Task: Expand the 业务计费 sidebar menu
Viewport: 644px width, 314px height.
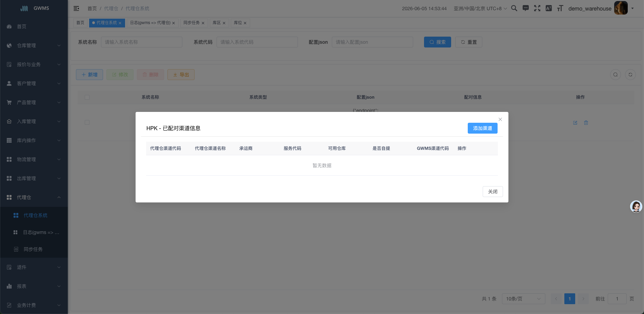Action: [34, 305]
